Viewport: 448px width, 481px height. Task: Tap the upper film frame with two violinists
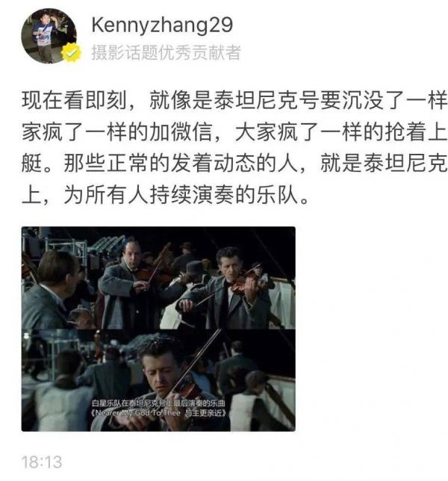158,278
